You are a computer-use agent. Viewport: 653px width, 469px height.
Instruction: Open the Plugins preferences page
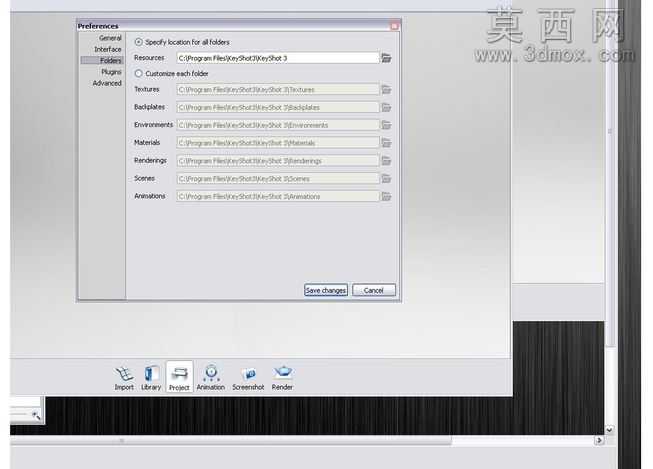(x=111, y=72)
